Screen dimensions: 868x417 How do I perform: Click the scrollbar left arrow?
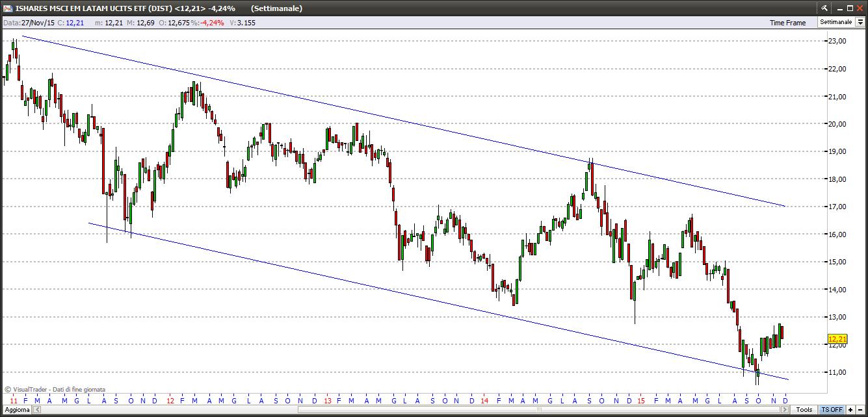point(36,410)
